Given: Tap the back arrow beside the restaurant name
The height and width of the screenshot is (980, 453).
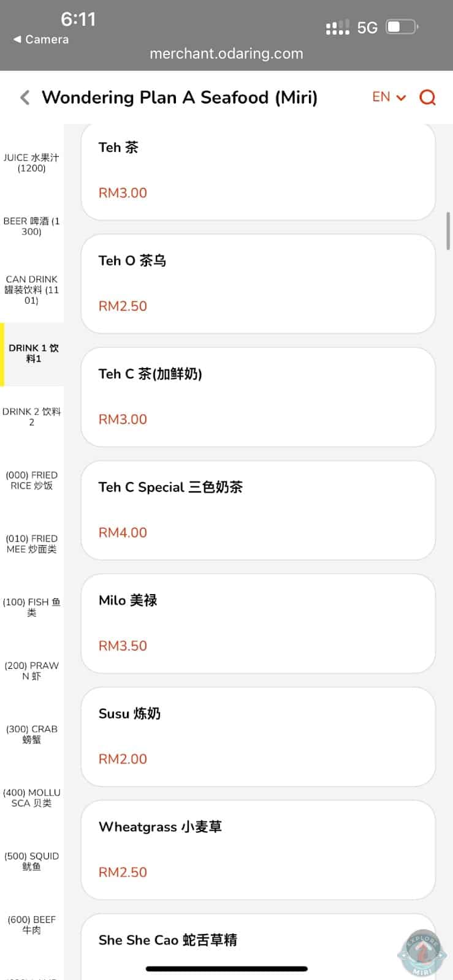Looking at the screenshot, I should tap(25, 97).
